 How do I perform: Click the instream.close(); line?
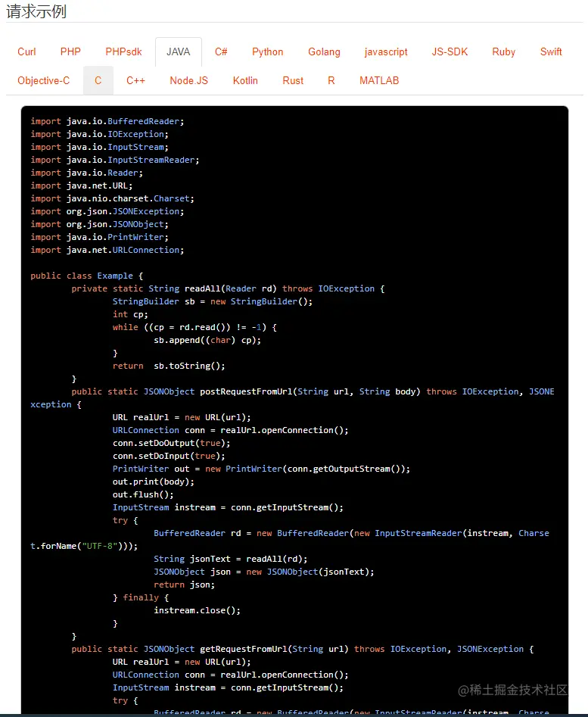[197, 610]
